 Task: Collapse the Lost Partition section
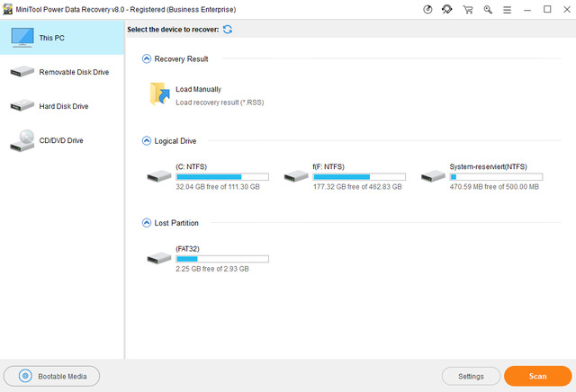tap(147, 223)
